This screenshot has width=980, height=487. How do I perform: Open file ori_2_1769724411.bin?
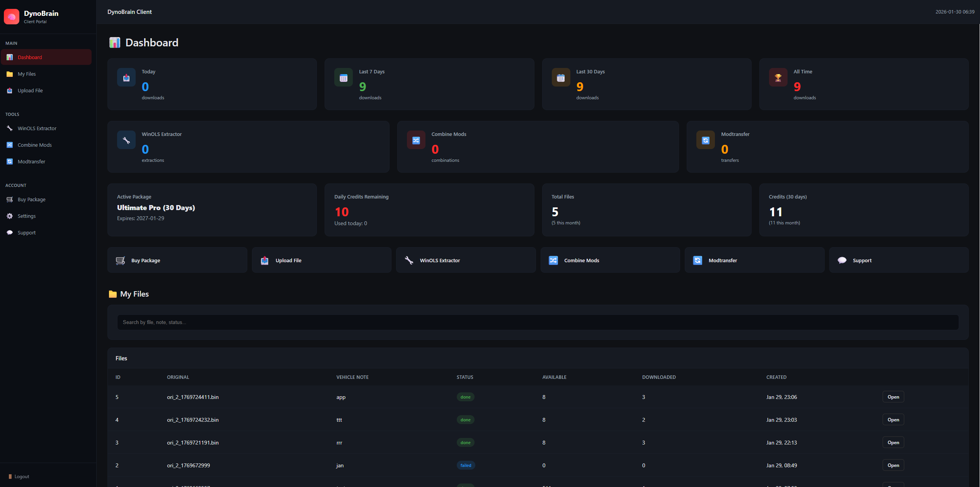(x=893, y=397)
